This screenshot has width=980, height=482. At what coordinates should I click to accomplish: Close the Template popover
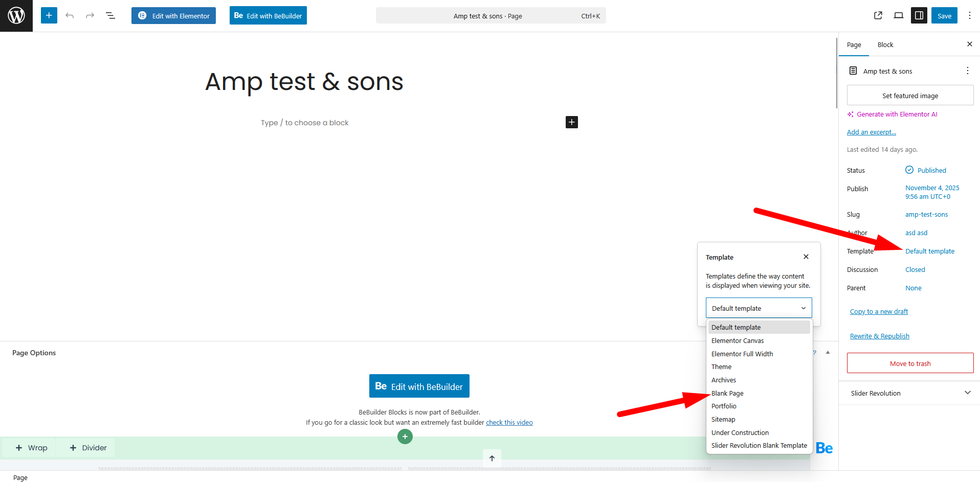point(806,257)
